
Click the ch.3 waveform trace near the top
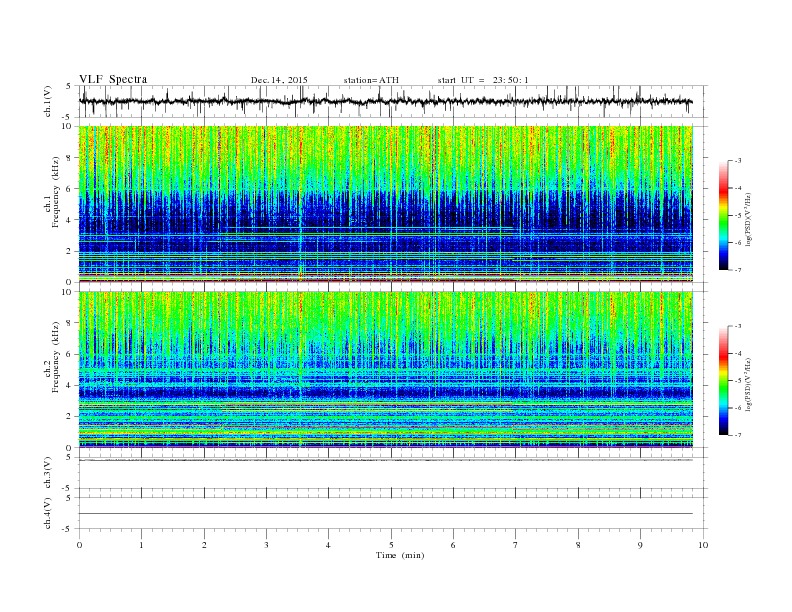click(x=386, y=460)
